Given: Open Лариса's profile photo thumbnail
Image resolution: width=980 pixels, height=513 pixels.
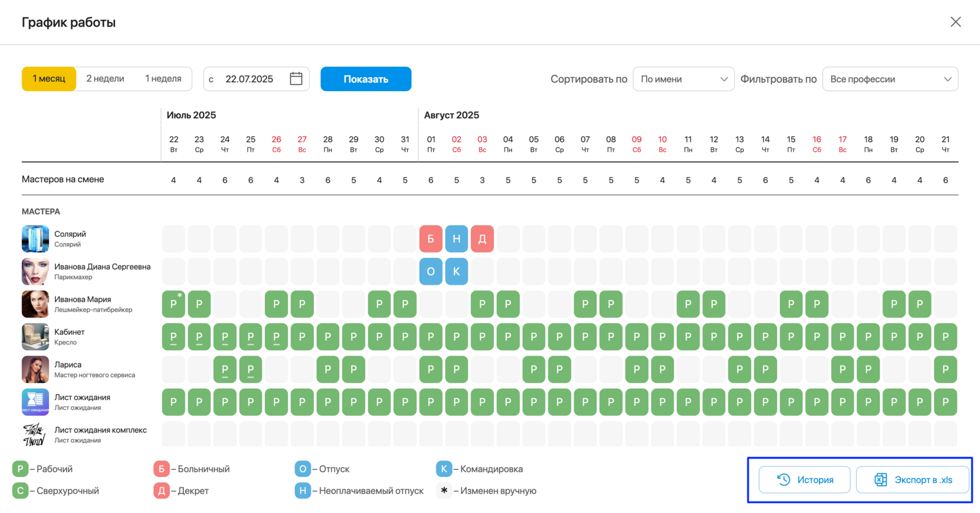Looking at the screenshot, I should 35,369.
